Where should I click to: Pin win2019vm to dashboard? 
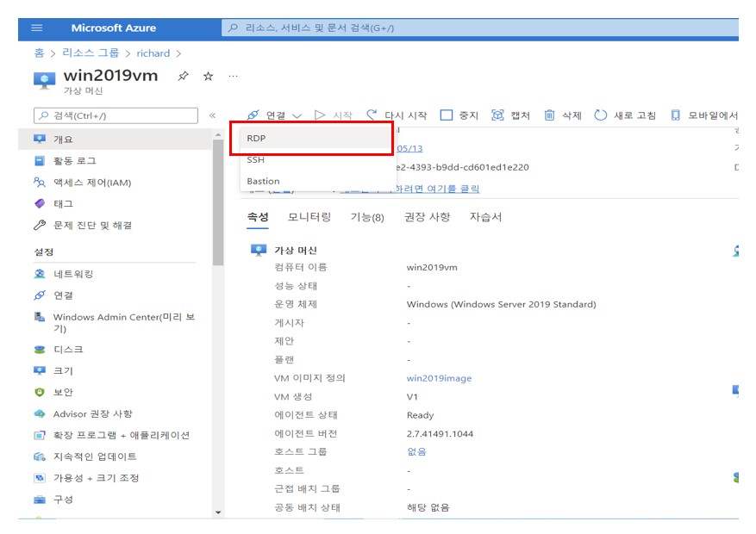tap(183, 76)
